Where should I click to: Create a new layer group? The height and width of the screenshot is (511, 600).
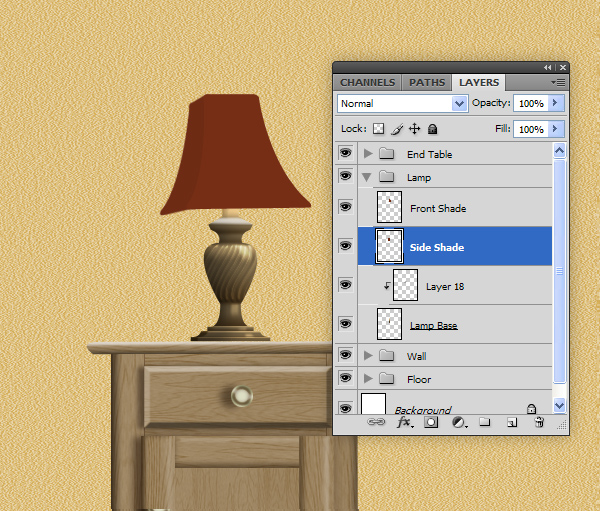(x=485, y=423)
